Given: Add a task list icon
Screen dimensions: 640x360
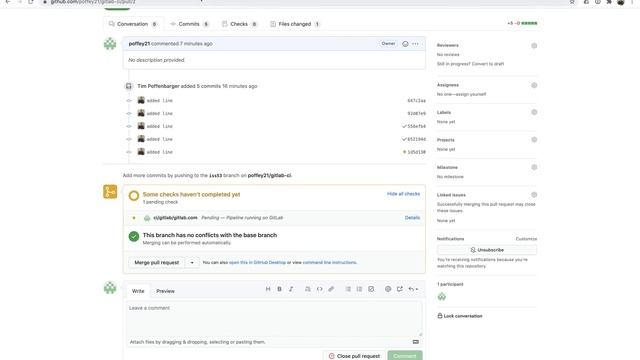Looking at the screenshot, I should click(x=371, y=289).
